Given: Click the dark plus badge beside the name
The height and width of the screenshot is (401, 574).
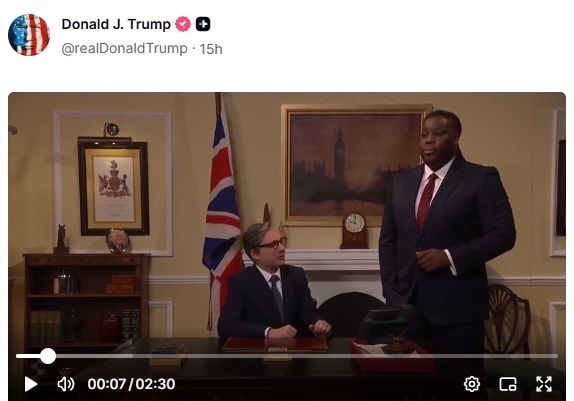Looking at the screenshot, I should [x=203, y=24].
